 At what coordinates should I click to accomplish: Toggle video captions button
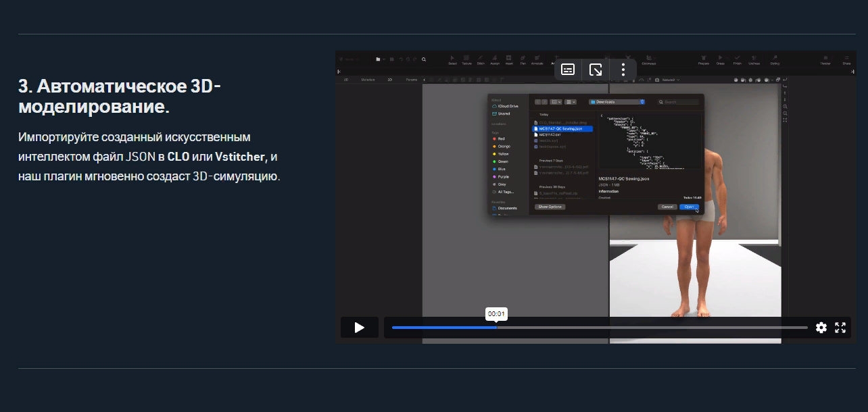569,70
